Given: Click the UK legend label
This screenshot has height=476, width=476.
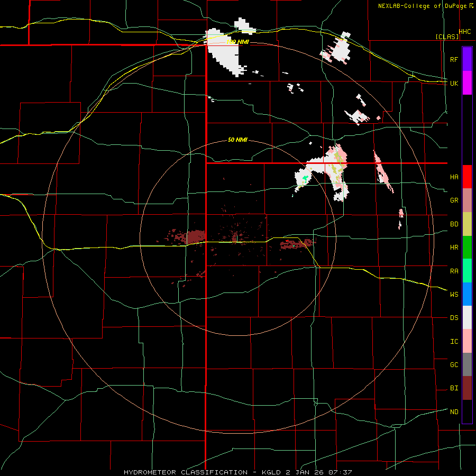Looking at the screenshot, I should (x=454, y=83).
